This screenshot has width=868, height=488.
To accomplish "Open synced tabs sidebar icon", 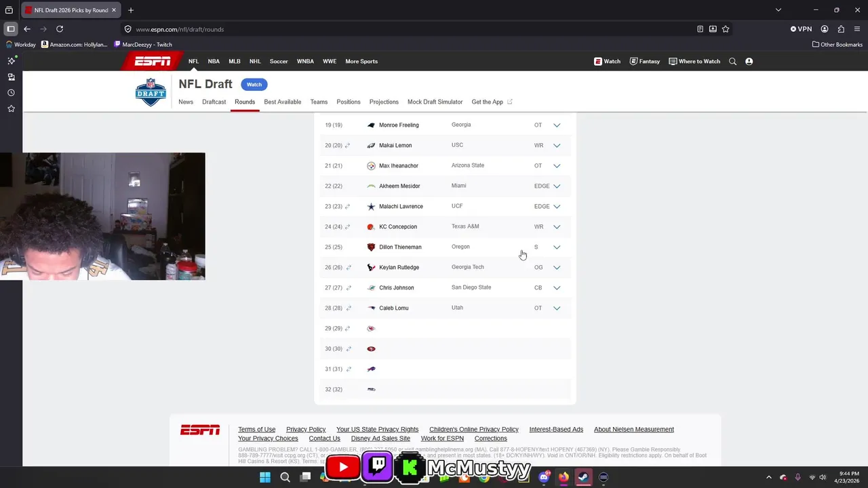I will [x=11, y=77].
